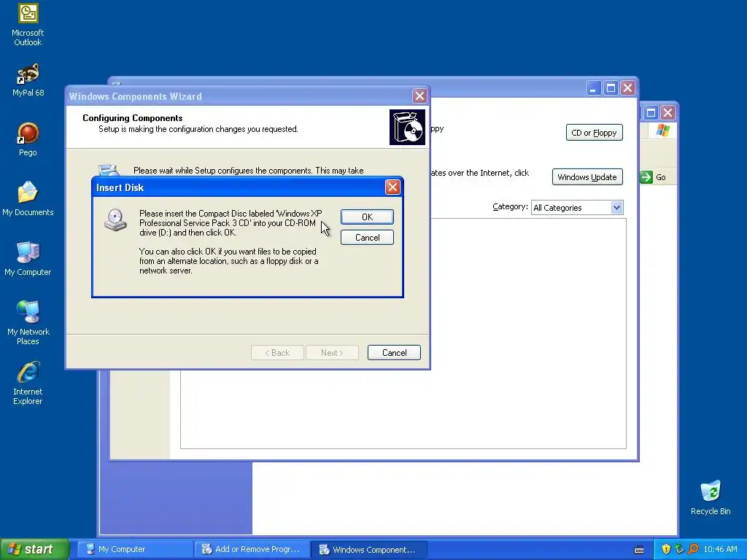Click the 'Configuring Components' heading text
Screen dimensions: 747x560
click(133, 117)
